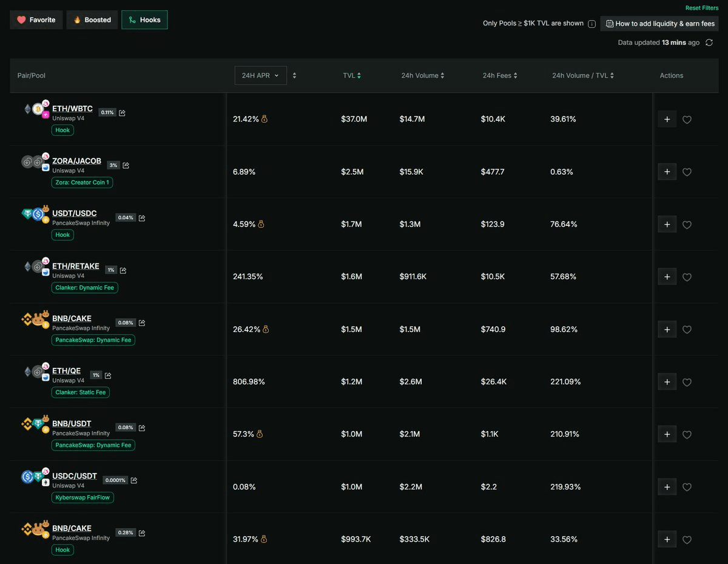Open the ETH/WBTC pair link
Image resolution: width=728 pixels, height=564 pixels.
(72, 109)
